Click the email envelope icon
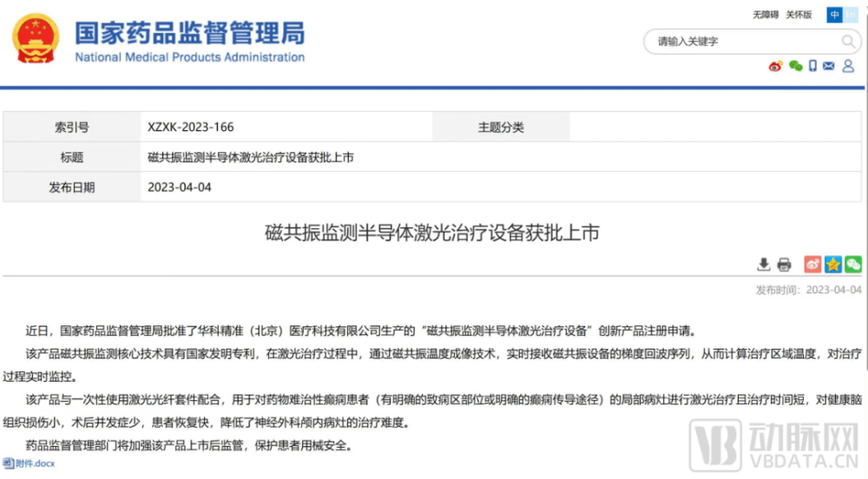868x479 pixels. point(829,67)
